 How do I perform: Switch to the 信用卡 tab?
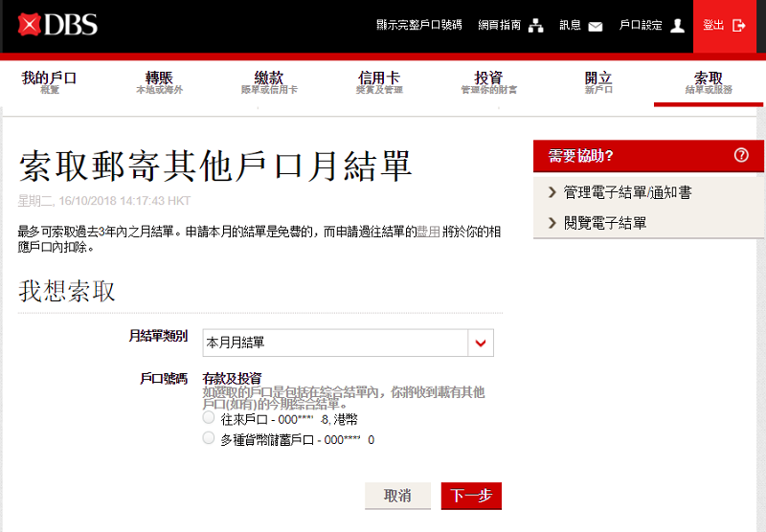tap(379, 82)
